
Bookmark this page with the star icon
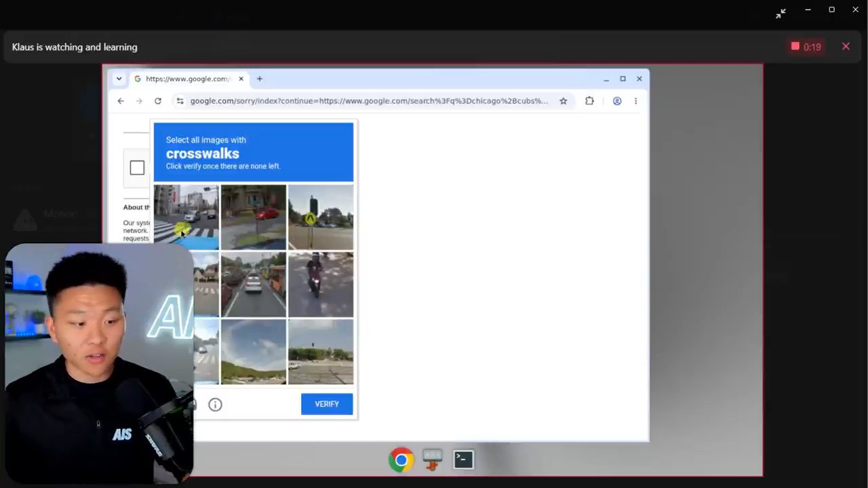pyautogui.click(x=563, y=101)
